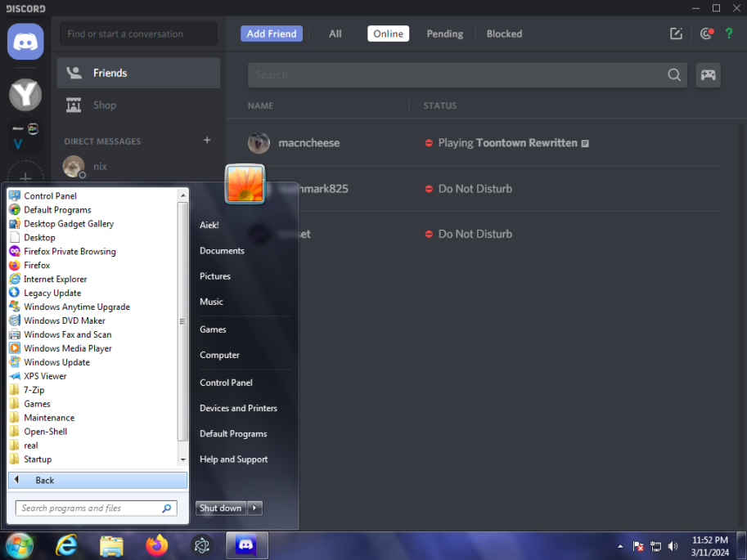The height and width of the screenshot is (560, 747).
Task: Click the taskbar clock showing 11:52 PM
Action: coord(710,546)
